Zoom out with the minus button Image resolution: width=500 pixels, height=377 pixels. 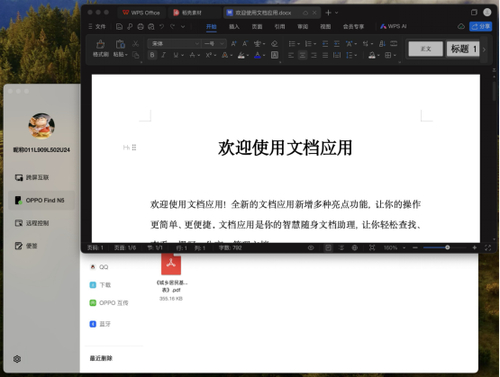tap(415, 248)
